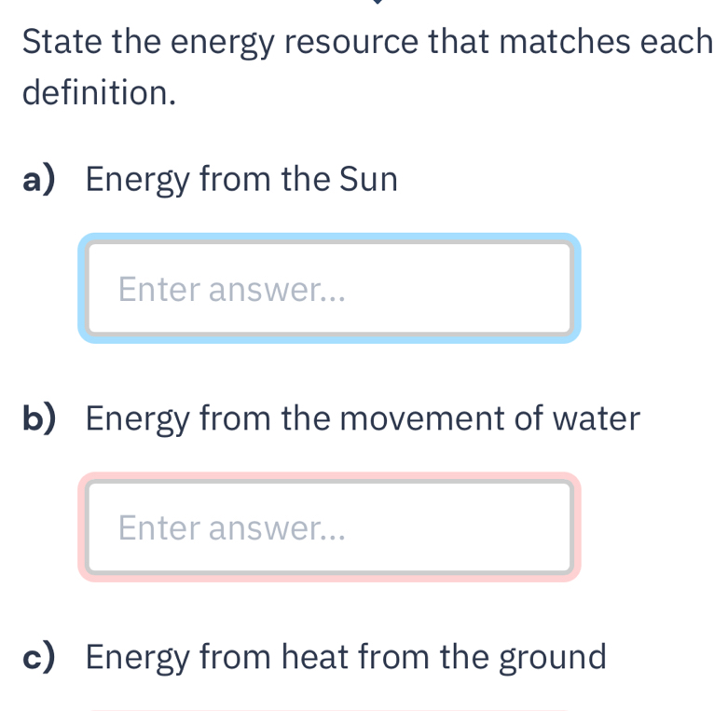Select the "Energy from the Sun" prompt

click(x=241, y=180)
